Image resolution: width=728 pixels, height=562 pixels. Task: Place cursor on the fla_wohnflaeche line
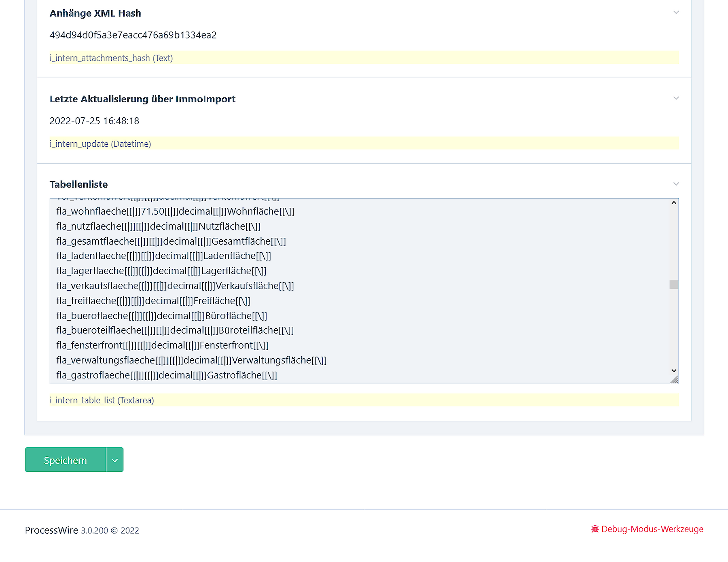pyautogui.click(x=175, y=211)
